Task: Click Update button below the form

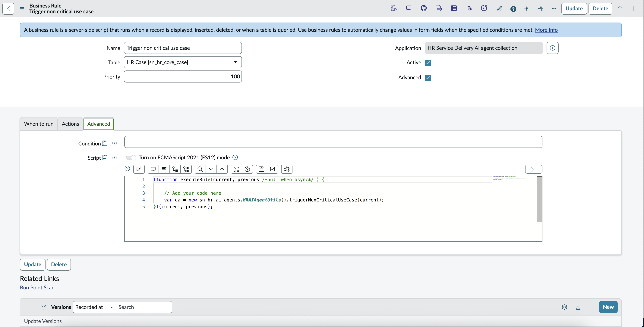Action: [33, 265]
